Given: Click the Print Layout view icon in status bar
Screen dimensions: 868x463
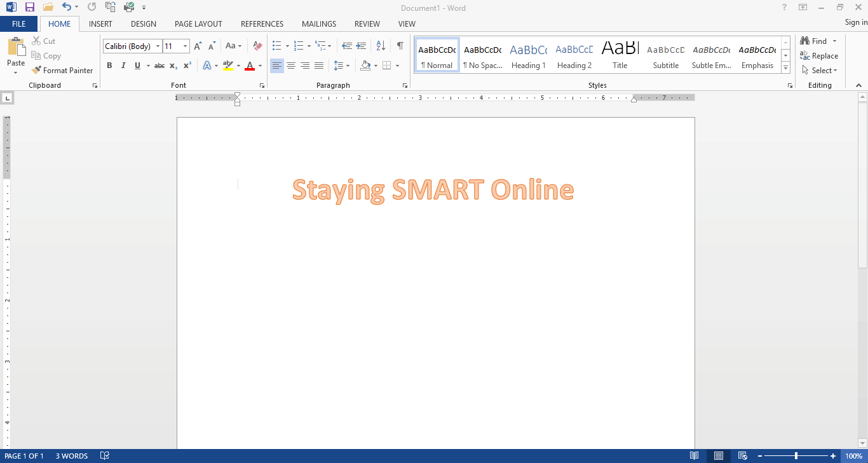Looking at the screenshot, I should (719, 456).
